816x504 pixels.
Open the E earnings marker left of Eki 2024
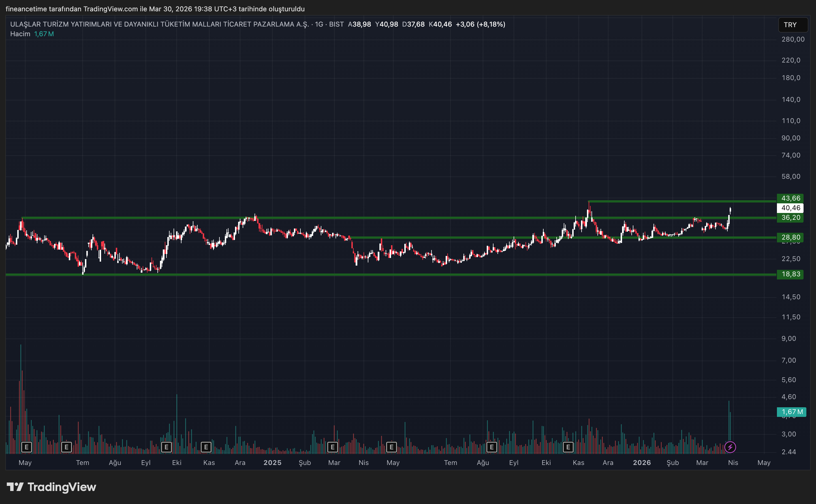click(166, 447)
